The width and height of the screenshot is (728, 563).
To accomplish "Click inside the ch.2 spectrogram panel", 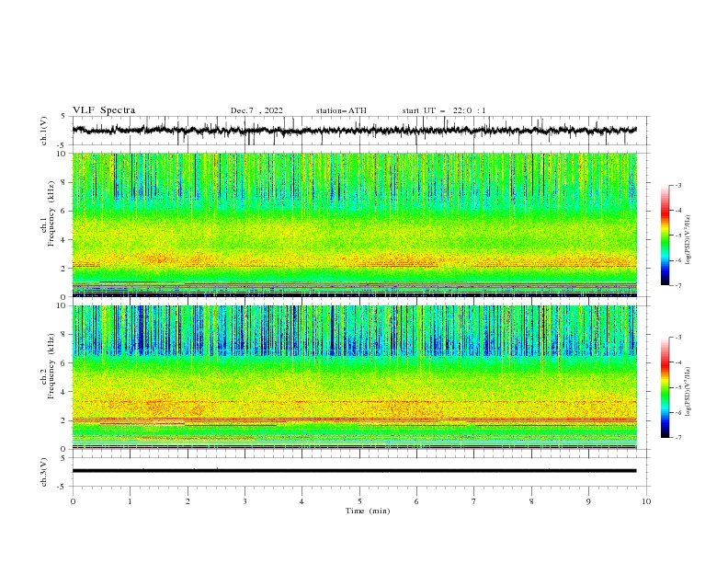I will point(354,377).
